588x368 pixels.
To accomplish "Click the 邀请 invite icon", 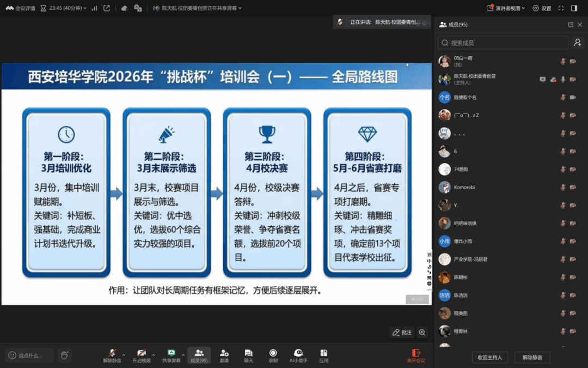I will click(x=224, y=355).
